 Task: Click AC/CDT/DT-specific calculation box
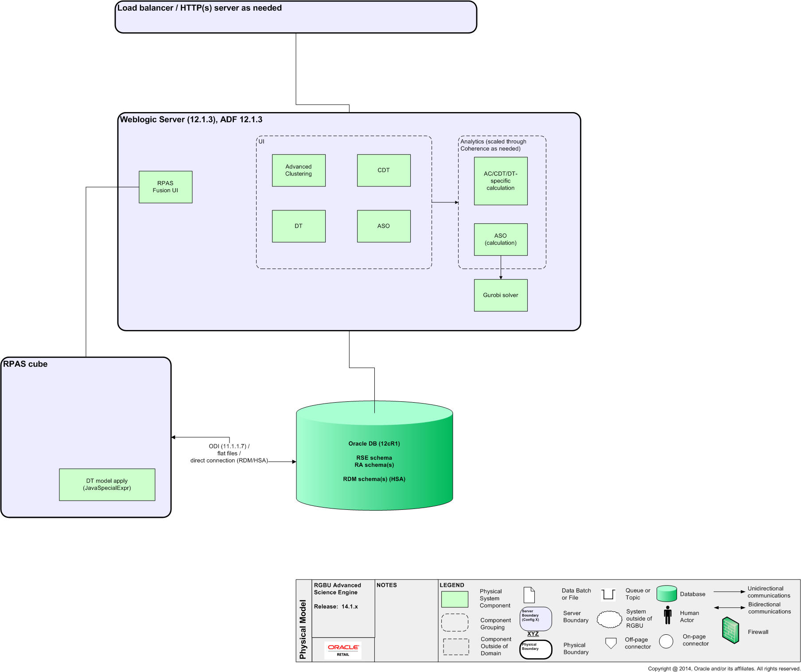501,181
